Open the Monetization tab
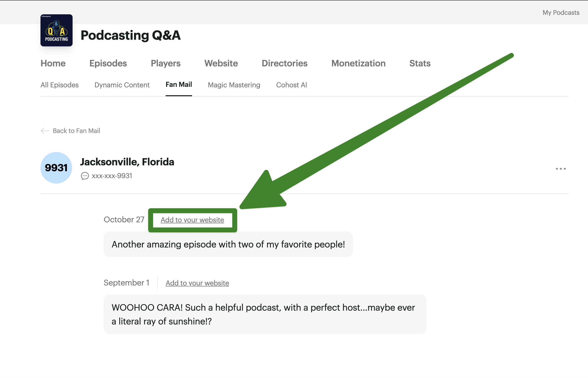 (x=358, y=63)
